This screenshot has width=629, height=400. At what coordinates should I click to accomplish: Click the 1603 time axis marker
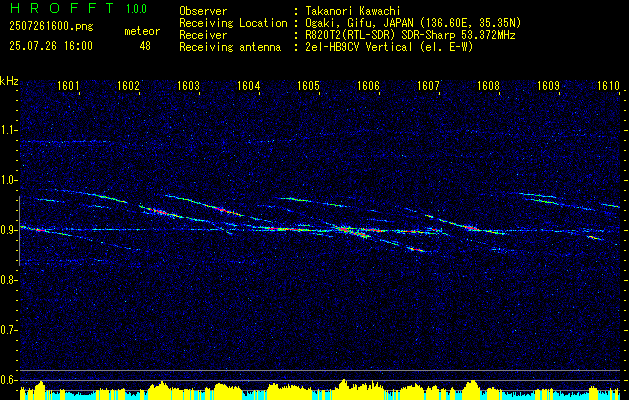pyautogui.click(x=189, y=85)
